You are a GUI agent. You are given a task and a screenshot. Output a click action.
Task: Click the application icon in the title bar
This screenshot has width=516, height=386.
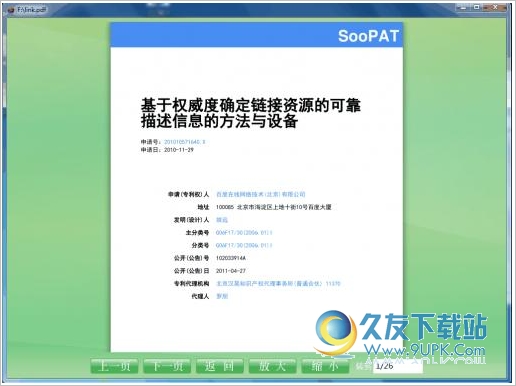pos(11,10)
